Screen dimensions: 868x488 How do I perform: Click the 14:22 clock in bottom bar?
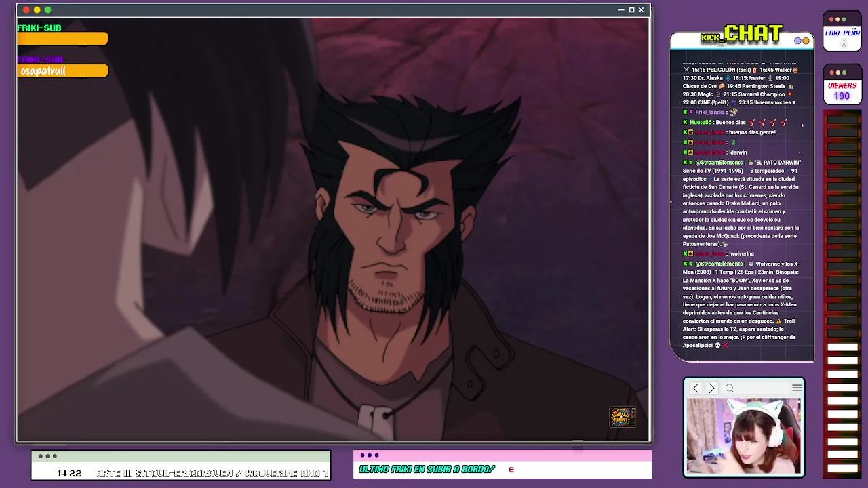[69, 474]
